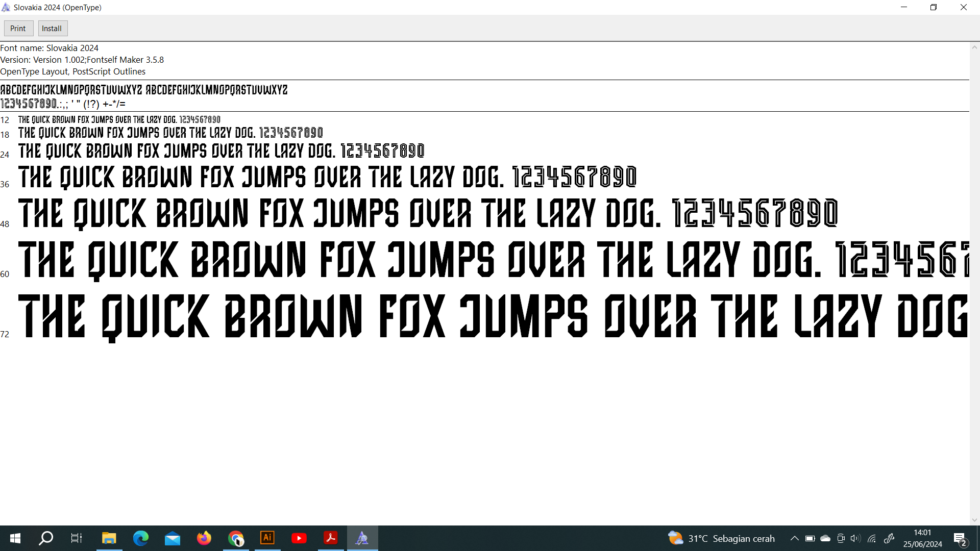This screenshot has width=980, height=551.
Task: Open Google Chrome taskbar icon
Action: click(236, 538)
